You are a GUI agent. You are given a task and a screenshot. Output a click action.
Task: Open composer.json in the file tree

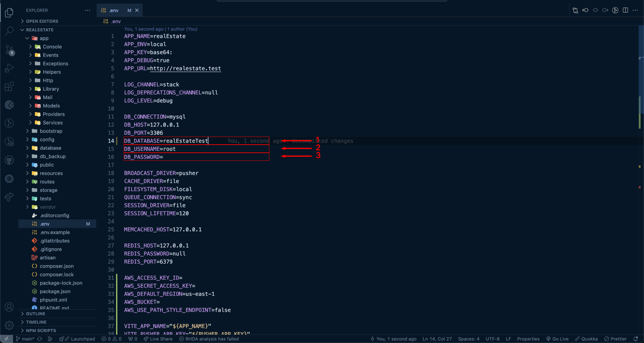click(56, 266)
